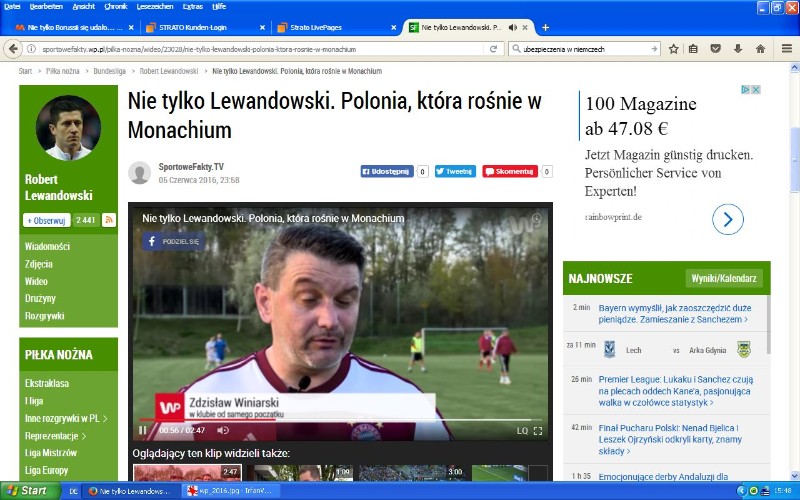The width and height of the screenshot is (800, 500).
Task: Switch to the Wyniki/Kalendarz tab
Action: tap(724, 279)
